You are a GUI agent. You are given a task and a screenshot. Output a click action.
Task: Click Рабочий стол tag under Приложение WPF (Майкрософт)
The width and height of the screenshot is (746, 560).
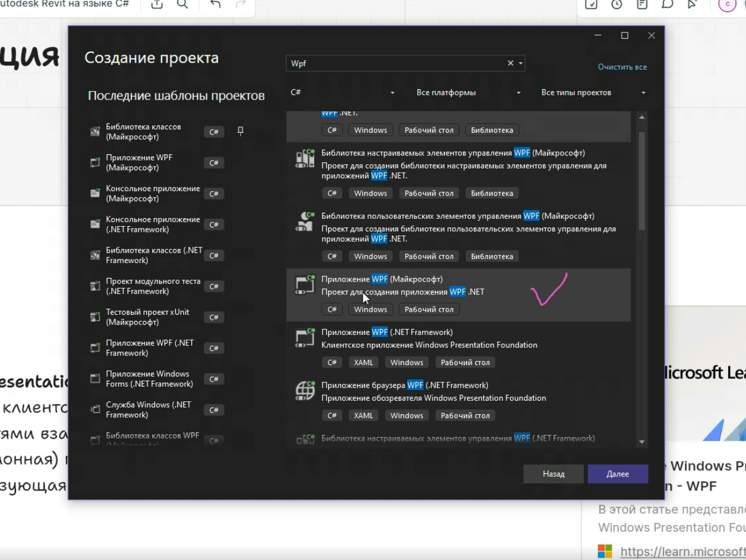click(x=429, y=309)
